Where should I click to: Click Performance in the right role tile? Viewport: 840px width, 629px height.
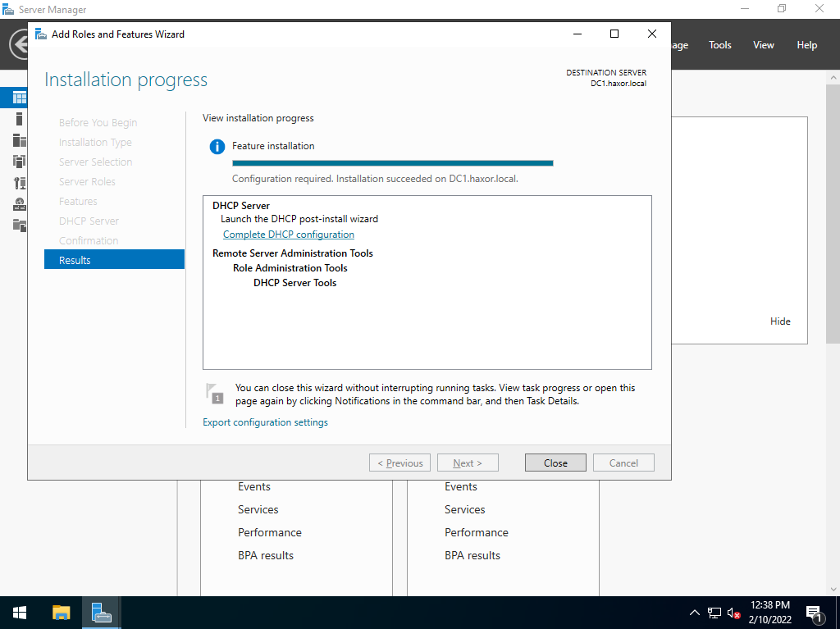[477, 532]
